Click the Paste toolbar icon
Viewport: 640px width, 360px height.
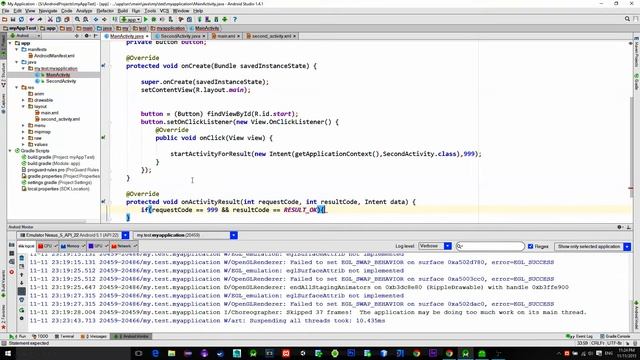pyautogui.click(x=67, y=19)
